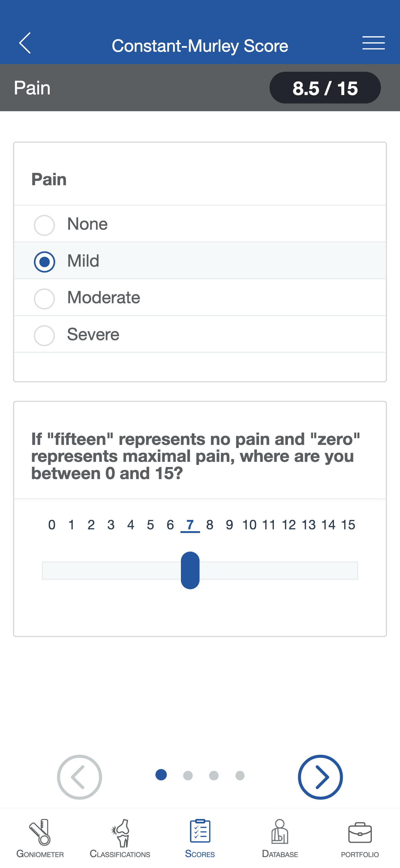Tap the 8.5 / 15 score badge
The image size is (400, 868).
pyautogui.click(x=325, y=87)
